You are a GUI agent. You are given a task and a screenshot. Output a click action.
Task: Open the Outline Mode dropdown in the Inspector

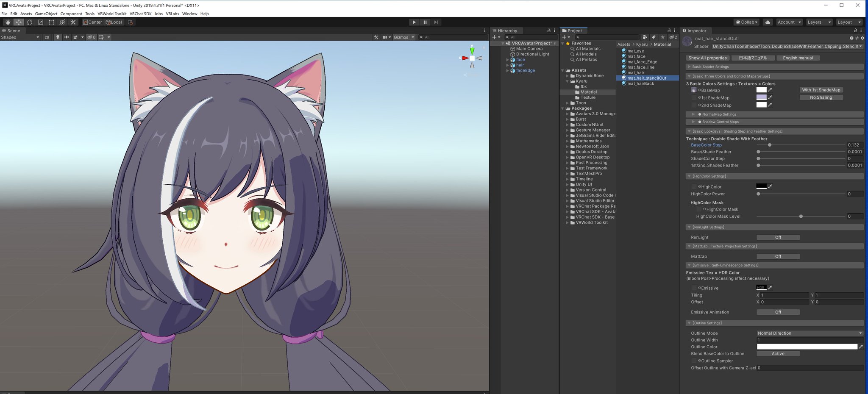[x=809, y=333]
